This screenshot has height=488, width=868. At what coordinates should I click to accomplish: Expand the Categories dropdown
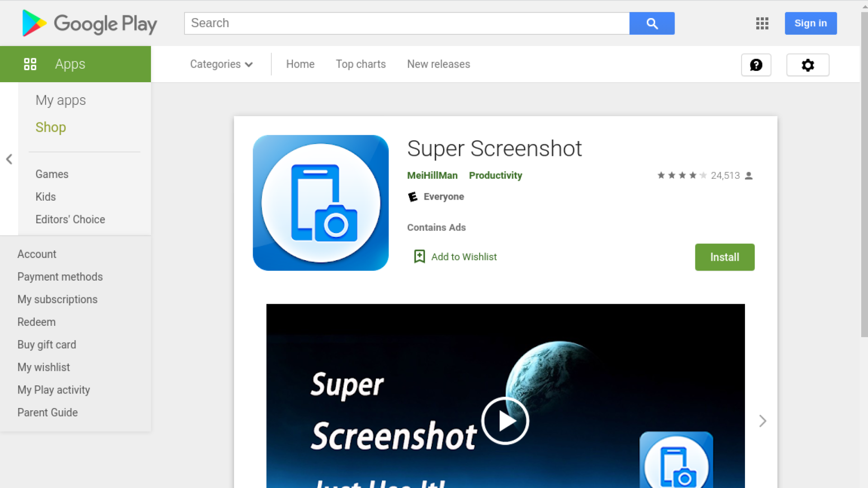221,64
